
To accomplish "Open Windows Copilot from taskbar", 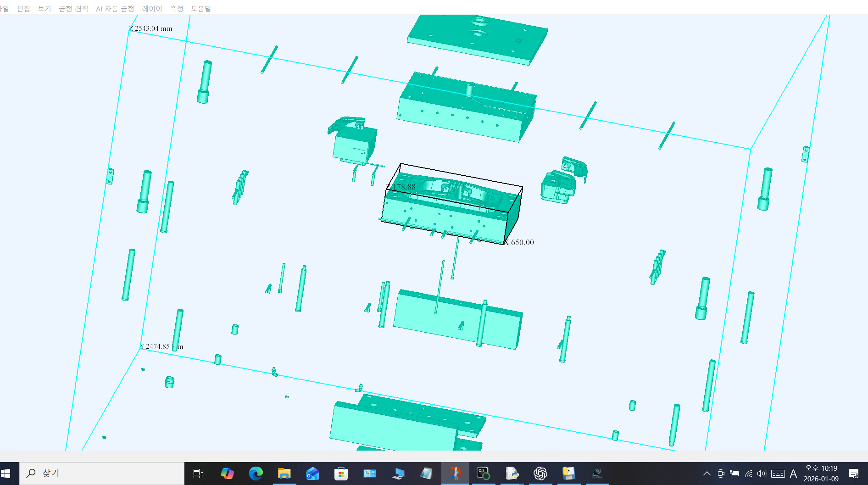I will 227,473.
